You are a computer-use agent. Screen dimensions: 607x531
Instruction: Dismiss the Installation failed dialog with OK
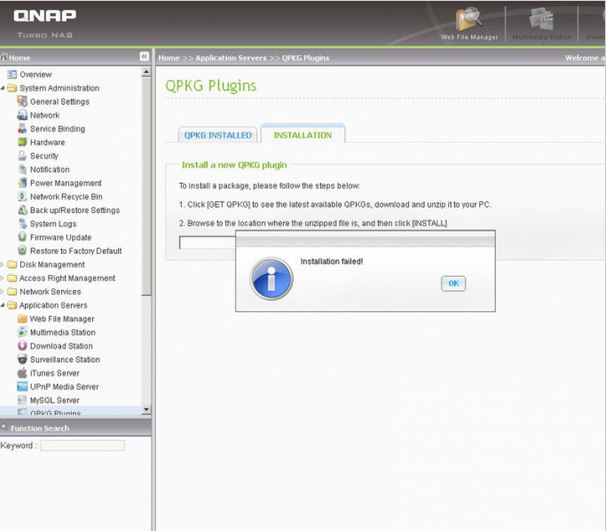point(453,283)
